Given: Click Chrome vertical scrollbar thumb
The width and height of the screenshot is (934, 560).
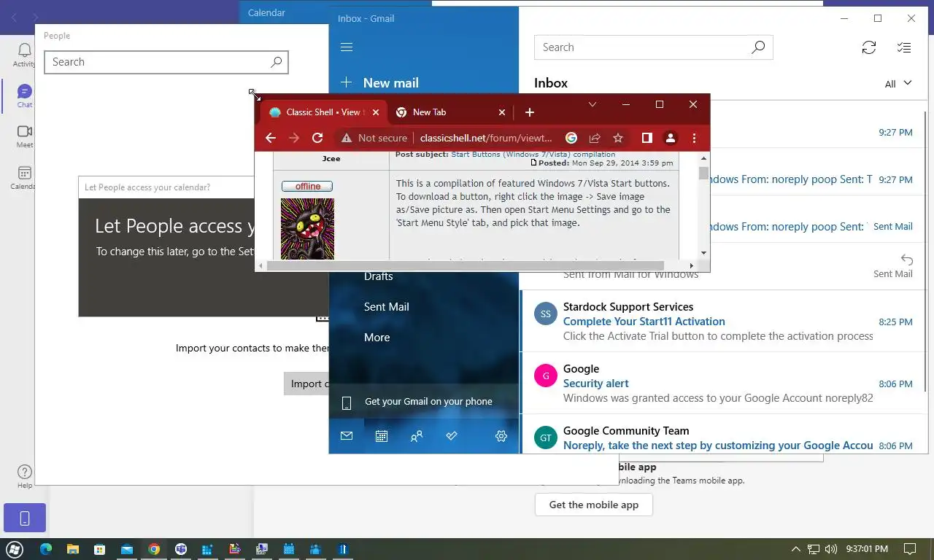Looking at the screenshot, I should (x=703, y=173).
